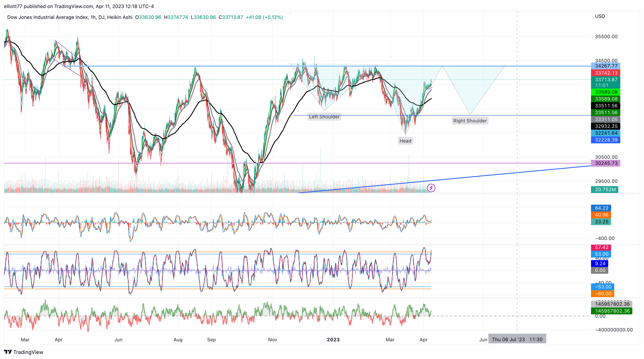Click the Dow Jones Industrial Average Index title
This screenshot has height=359, width=644.
(48, 17)
